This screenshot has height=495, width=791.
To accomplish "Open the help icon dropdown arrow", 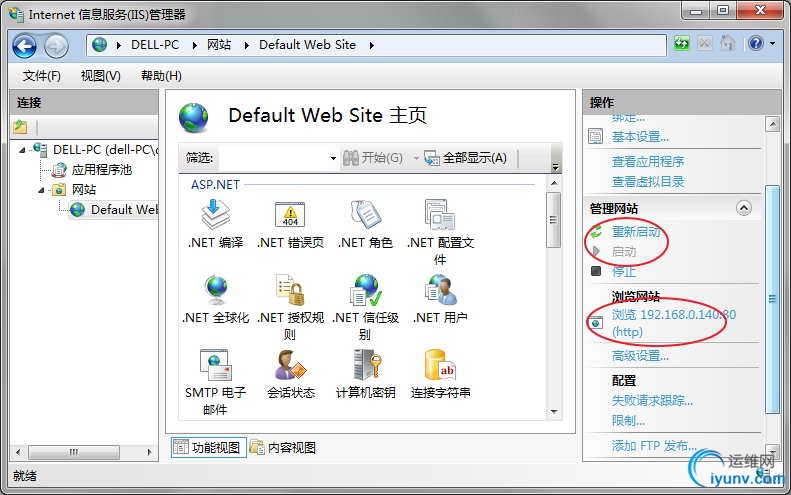I will pos(772,44).
